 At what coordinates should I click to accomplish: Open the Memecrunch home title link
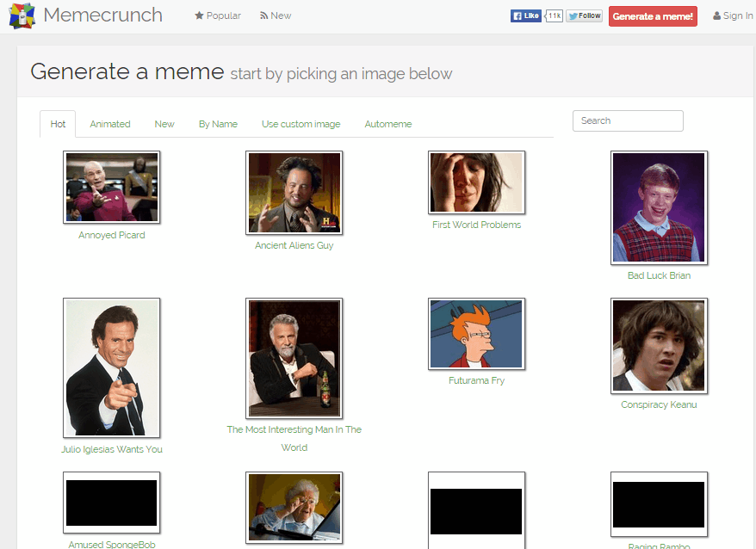(x=102, y=15)
